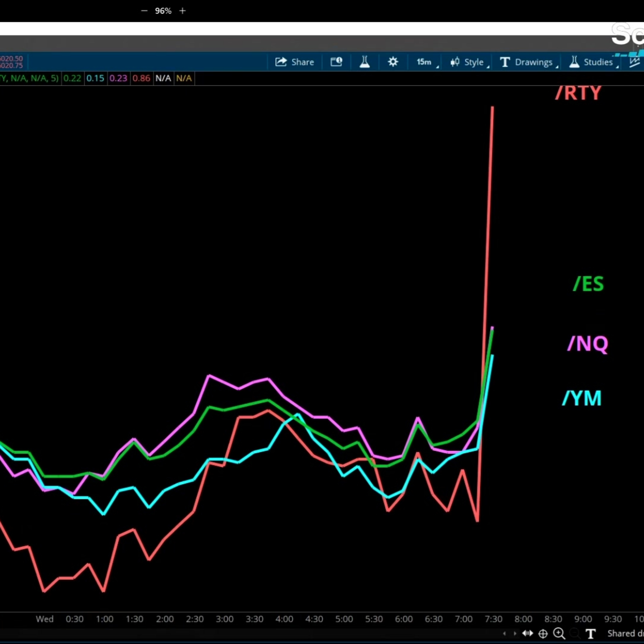The width and height of the screenshot is (644, 644).
Task: Open the Share chart button
Action: click(x=295, y=62)
